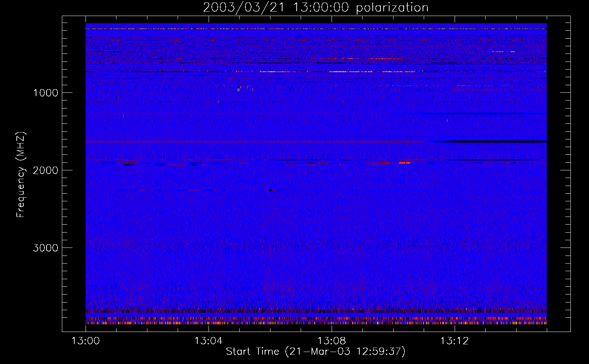Click the 'Start Time (21-Mar-03 12:59:37)' label

[316, 352]
